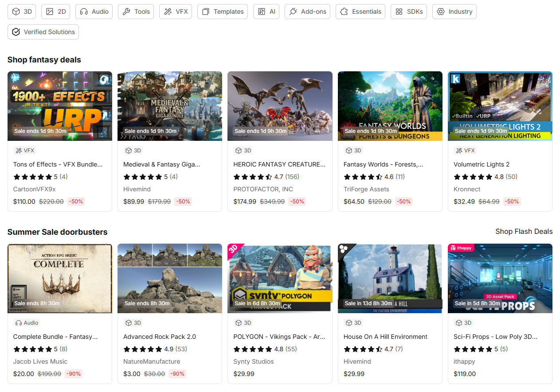Screen dimensions: 560x392
Task: Open the Essentials category
Action: click(360, 12)
